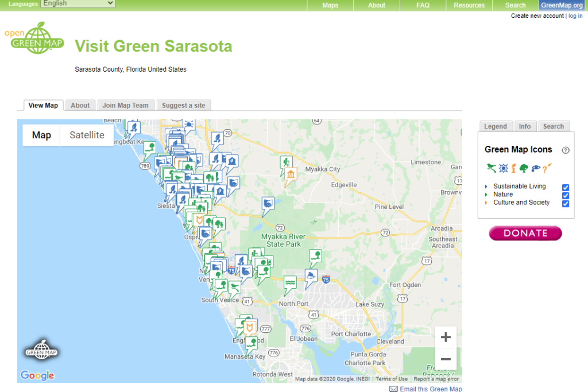Zoom in on the map

(x=446, y=337)
